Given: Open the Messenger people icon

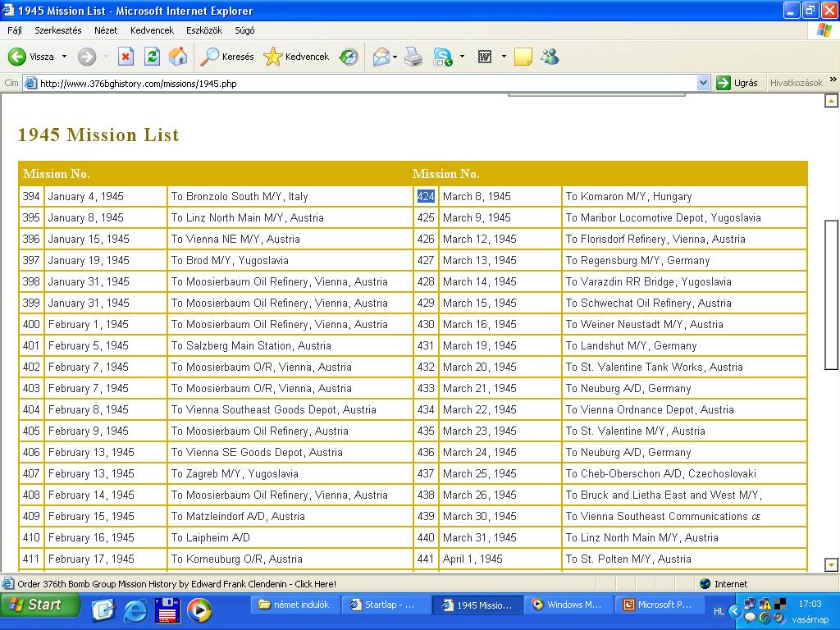Looking at the screenshot, I should pos(550,57).
